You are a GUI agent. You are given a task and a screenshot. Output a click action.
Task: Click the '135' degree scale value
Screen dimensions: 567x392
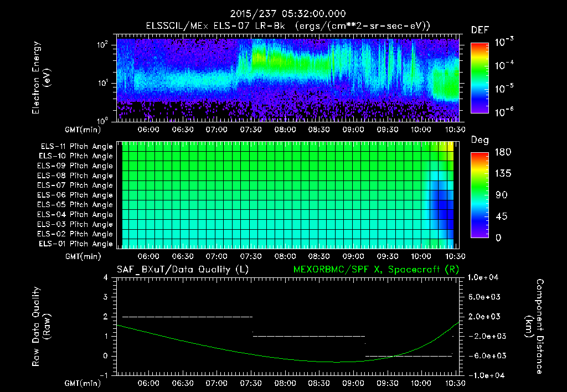(x=503, y=174)
